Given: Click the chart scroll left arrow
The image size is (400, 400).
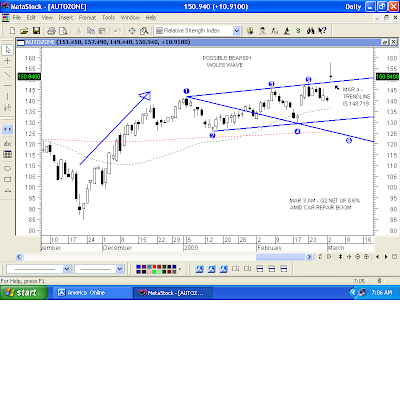Looking at the screenshot, I should (x=19, y=257).
